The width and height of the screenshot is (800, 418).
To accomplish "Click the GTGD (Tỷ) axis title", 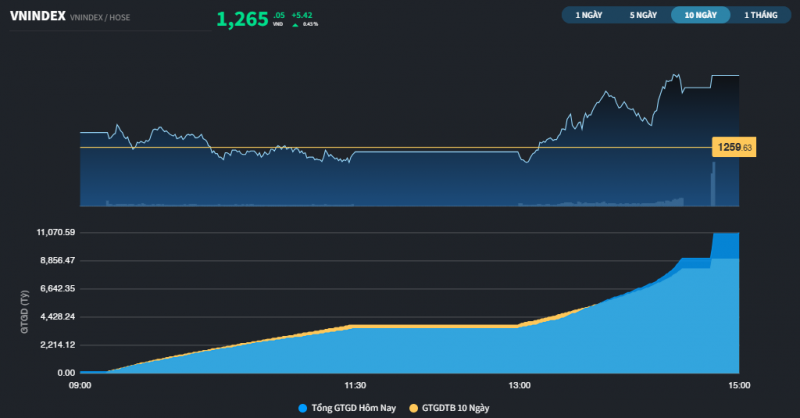I will coord(22,302).
